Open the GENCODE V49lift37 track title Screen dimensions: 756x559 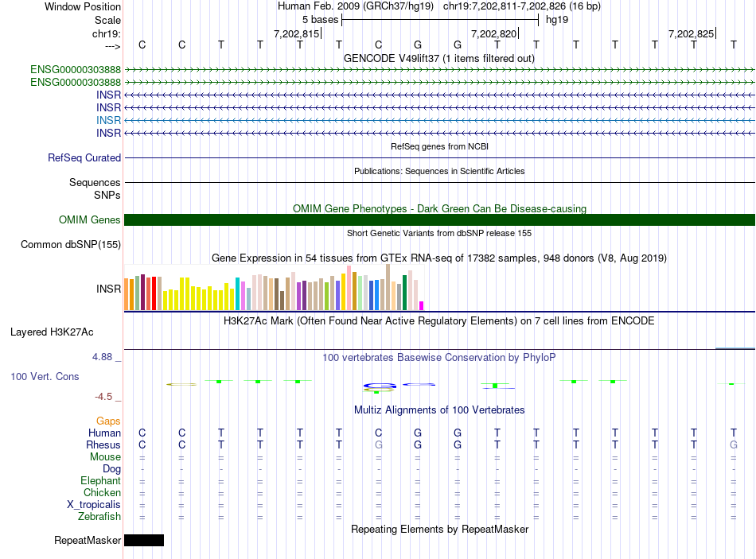tap(439, 58)
